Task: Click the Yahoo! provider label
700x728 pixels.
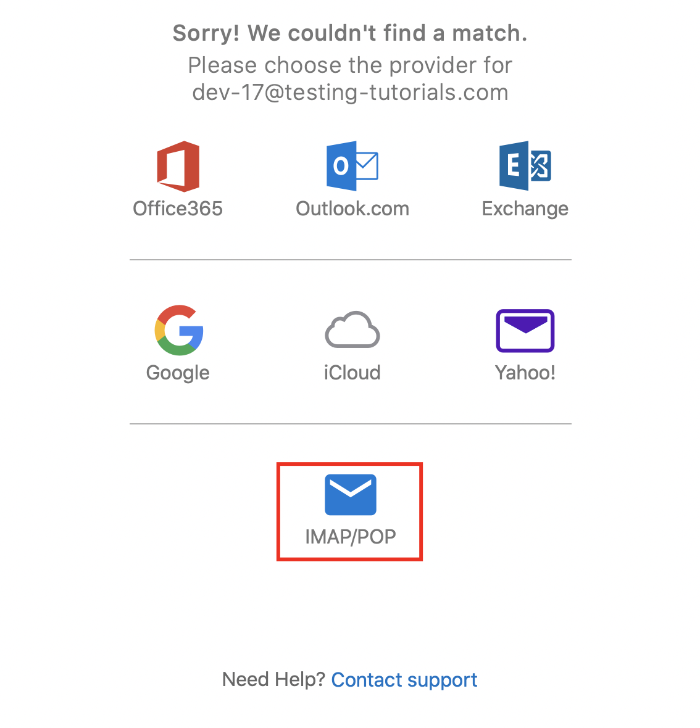Action: (x=525, y=373)
